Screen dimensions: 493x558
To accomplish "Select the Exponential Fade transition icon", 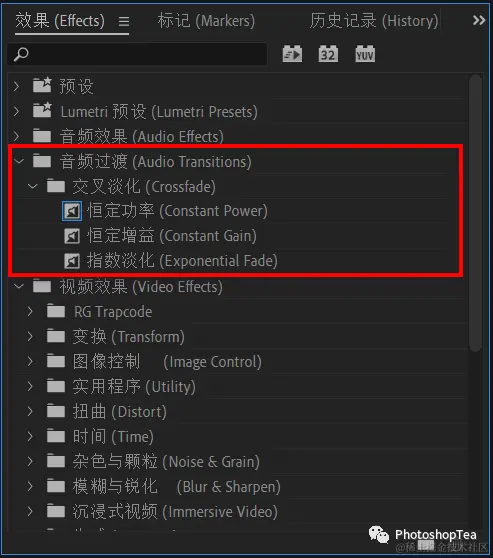I will pos(72,261).
